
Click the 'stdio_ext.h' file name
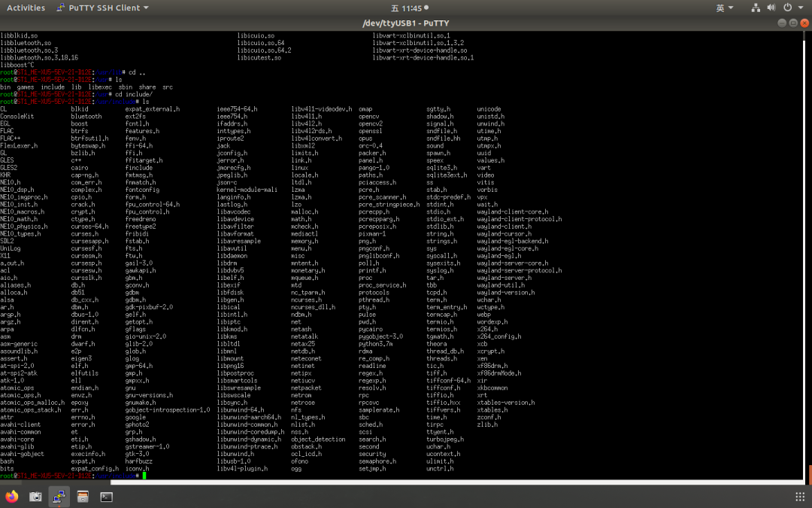[x=445, y=219]
